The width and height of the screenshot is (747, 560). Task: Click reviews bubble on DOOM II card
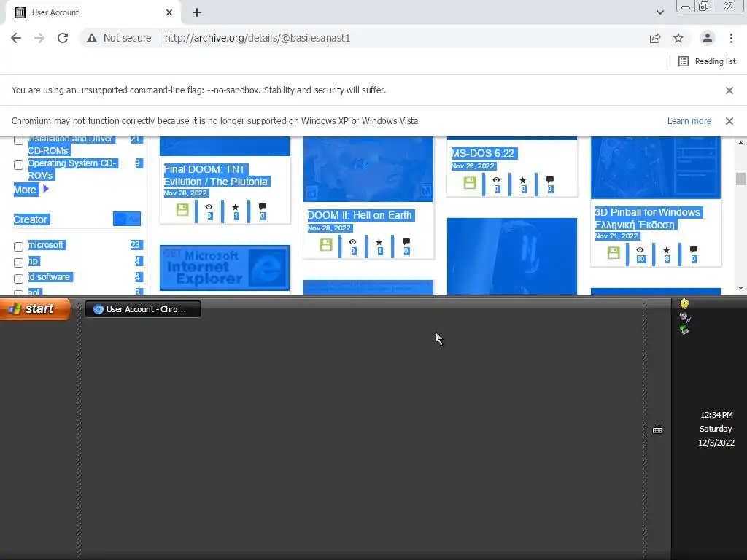click(406, 242)
